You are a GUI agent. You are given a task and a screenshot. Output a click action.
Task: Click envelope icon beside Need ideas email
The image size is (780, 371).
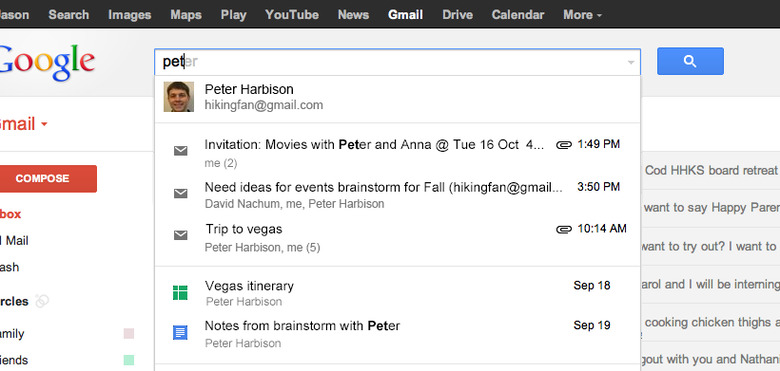tap(181, 193)
